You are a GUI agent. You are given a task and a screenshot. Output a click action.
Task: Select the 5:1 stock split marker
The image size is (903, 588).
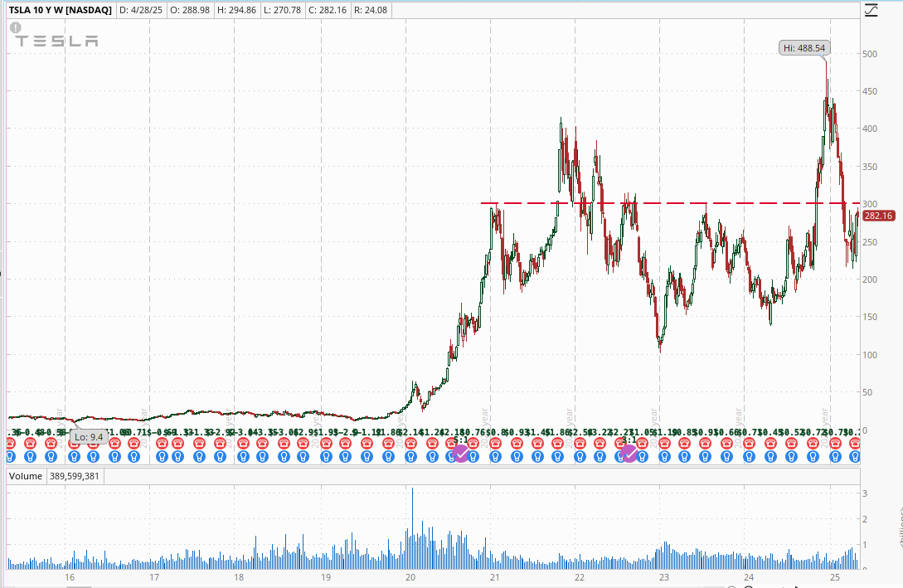coord(461,454)
